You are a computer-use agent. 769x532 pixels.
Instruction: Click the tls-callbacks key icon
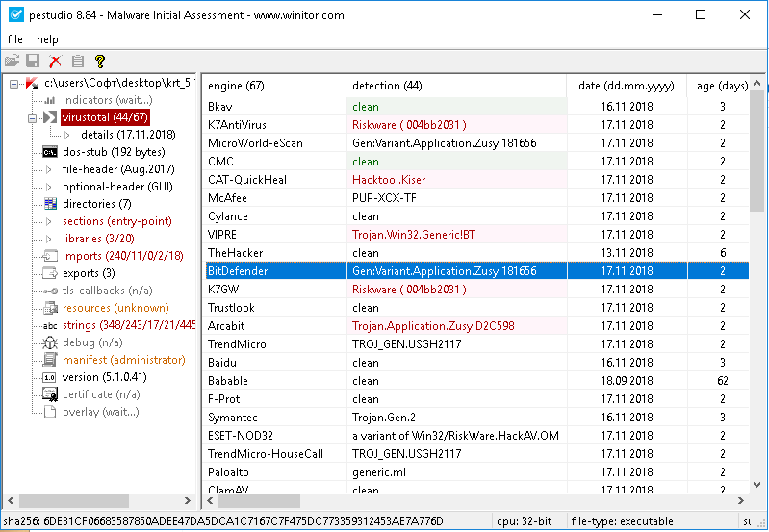(x=50, y=291)
